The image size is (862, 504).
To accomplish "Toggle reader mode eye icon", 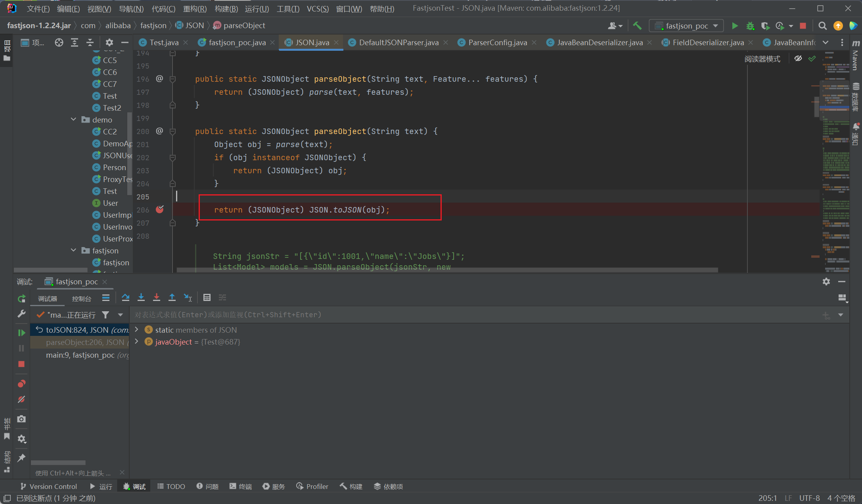I will pyautogui.click(x=798, y=59).
